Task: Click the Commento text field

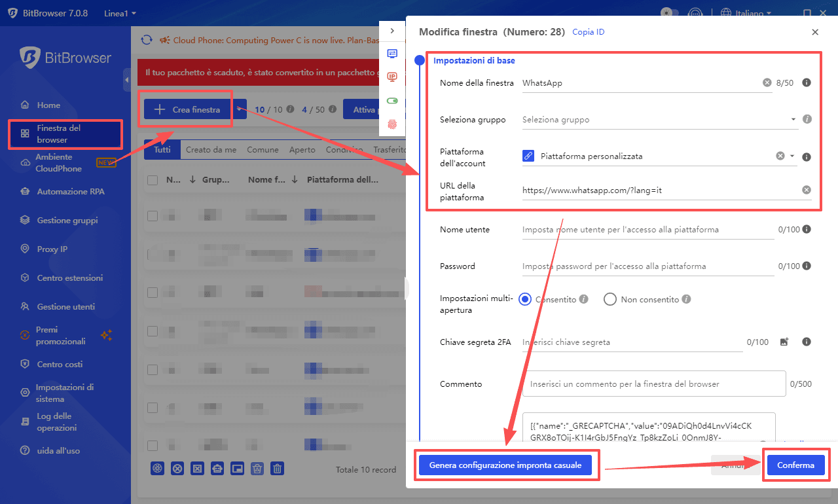Action: (653, 384)
